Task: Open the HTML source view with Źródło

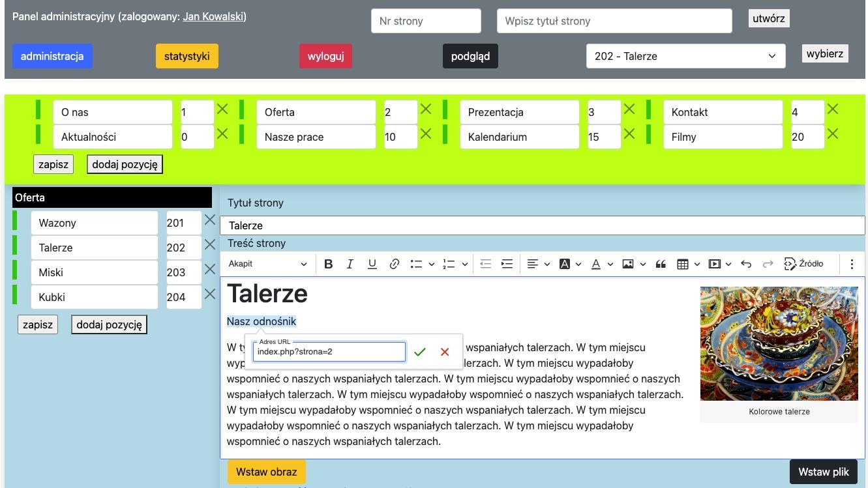Action: [x=803, y=264]
